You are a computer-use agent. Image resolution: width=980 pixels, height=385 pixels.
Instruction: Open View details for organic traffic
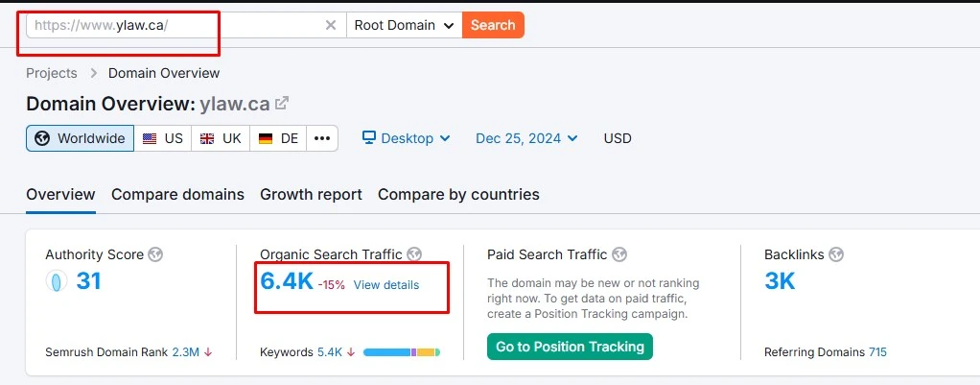click(x=385, y=285)
